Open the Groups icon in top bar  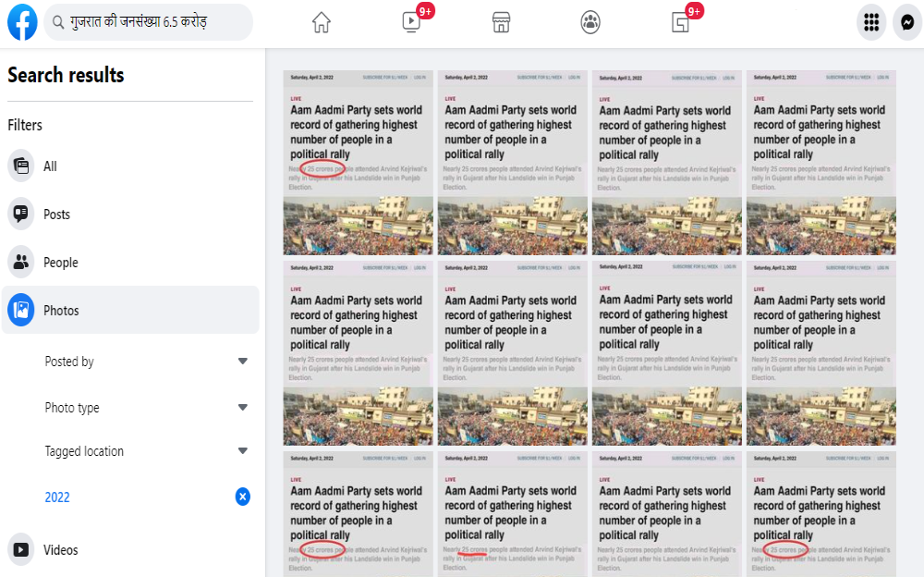click(591, 23)
